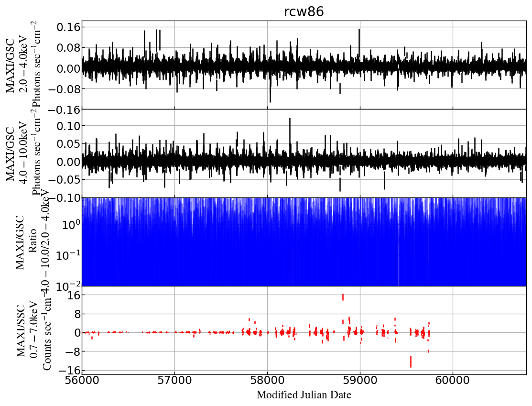Click the 8 tick in SSC panel

[x=77, y=314]
